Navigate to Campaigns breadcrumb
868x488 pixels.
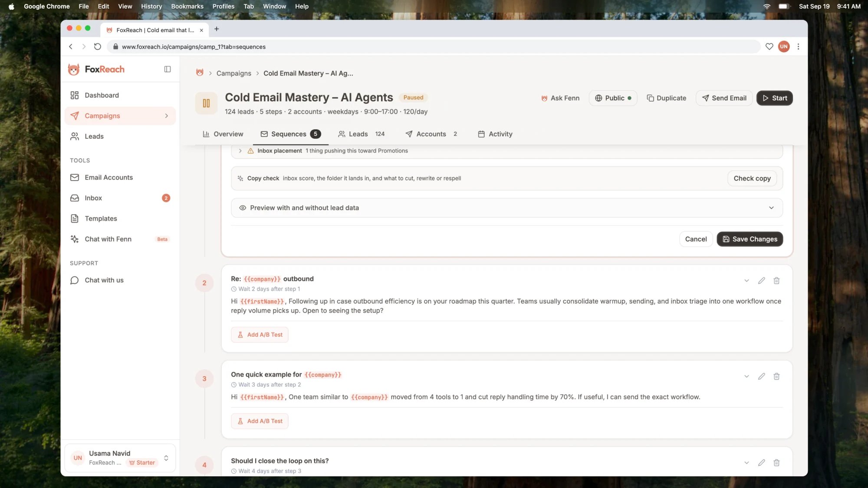[233, 73]
